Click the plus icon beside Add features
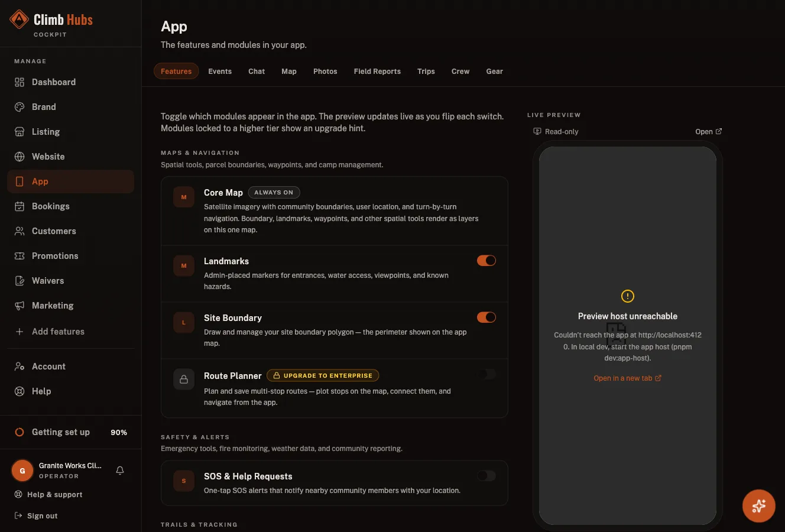 tap(20, 332)
